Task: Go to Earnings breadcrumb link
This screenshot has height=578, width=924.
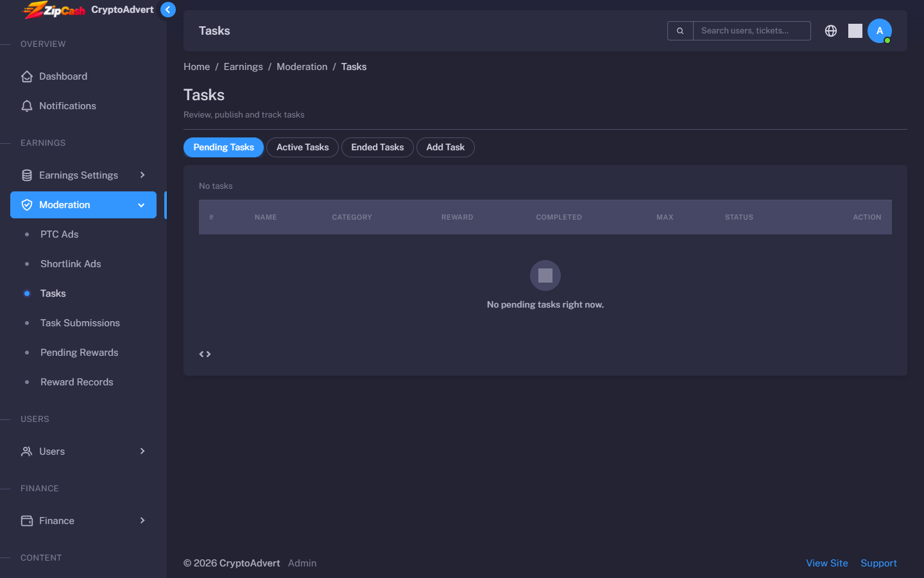Action: [243, 67]
